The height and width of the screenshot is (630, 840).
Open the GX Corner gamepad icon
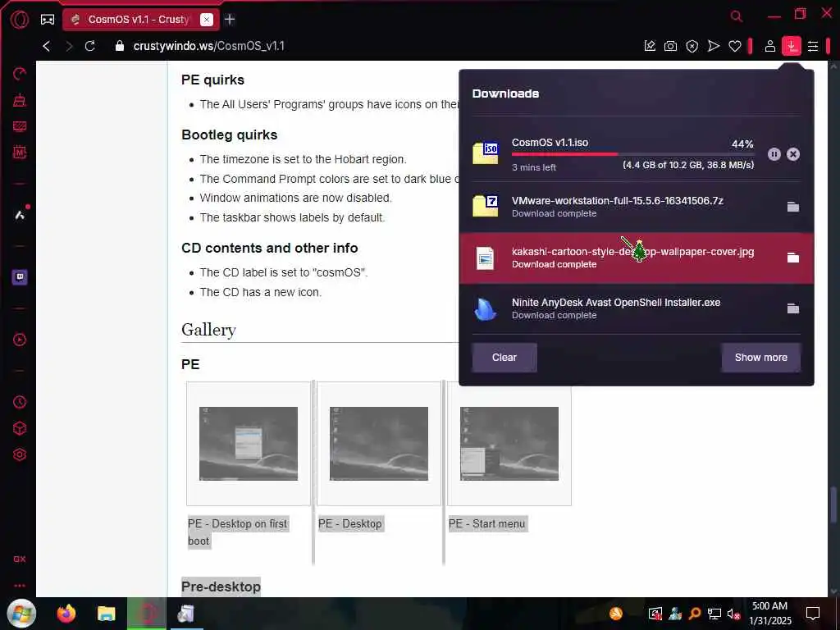(48, 20)
